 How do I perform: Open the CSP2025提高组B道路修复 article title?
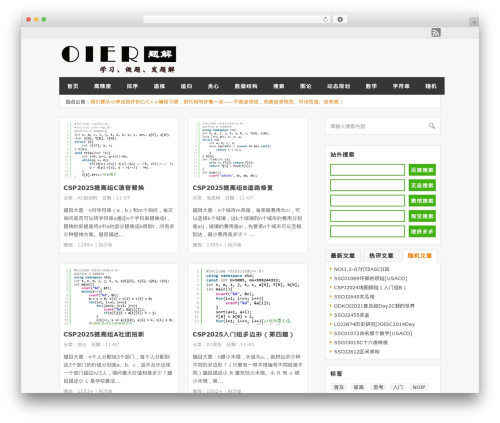[233, 188]
